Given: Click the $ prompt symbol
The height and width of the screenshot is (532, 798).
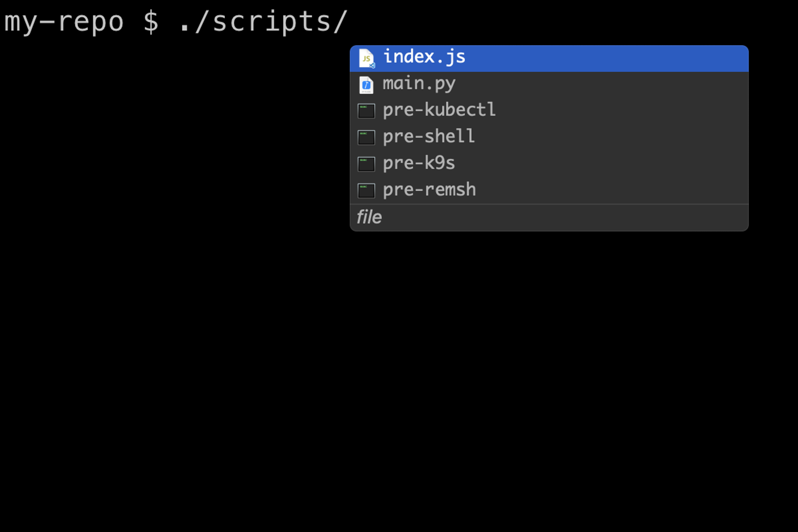Looking at the screenshot, I should 151,22.
